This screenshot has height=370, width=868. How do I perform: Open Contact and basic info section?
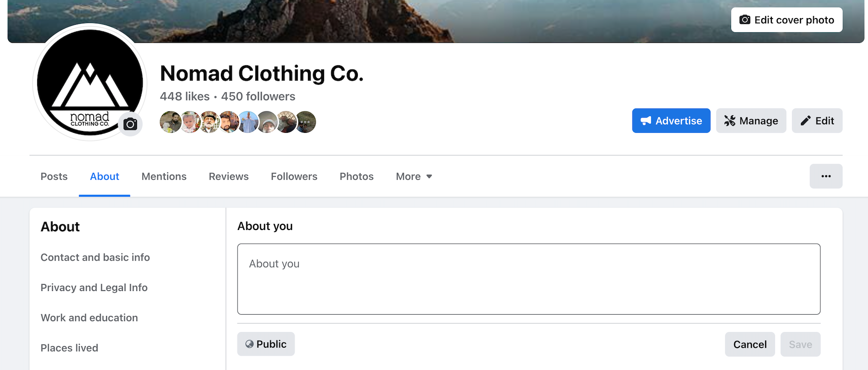[95, 258]
